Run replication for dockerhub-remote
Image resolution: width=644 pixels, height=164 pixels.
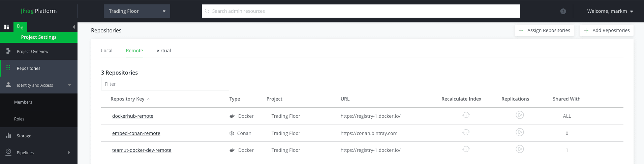coord(520,115)
